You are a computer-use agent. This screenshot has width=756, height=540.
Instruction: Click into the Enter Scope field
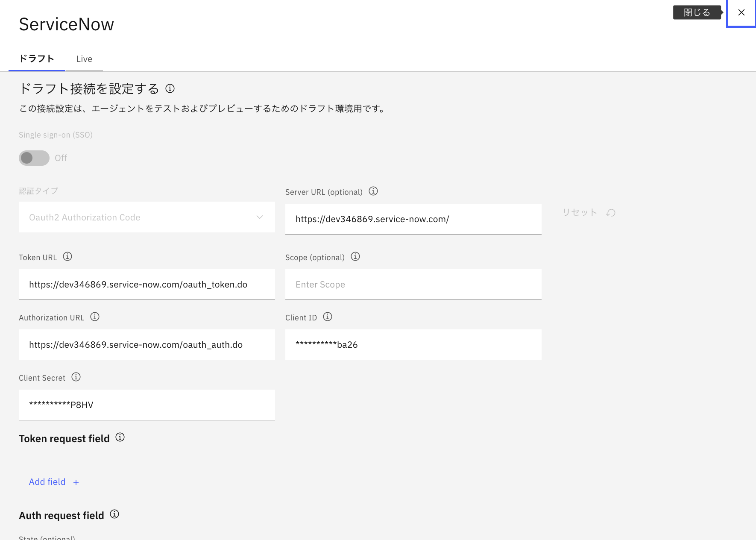click(x=413, y=284)
